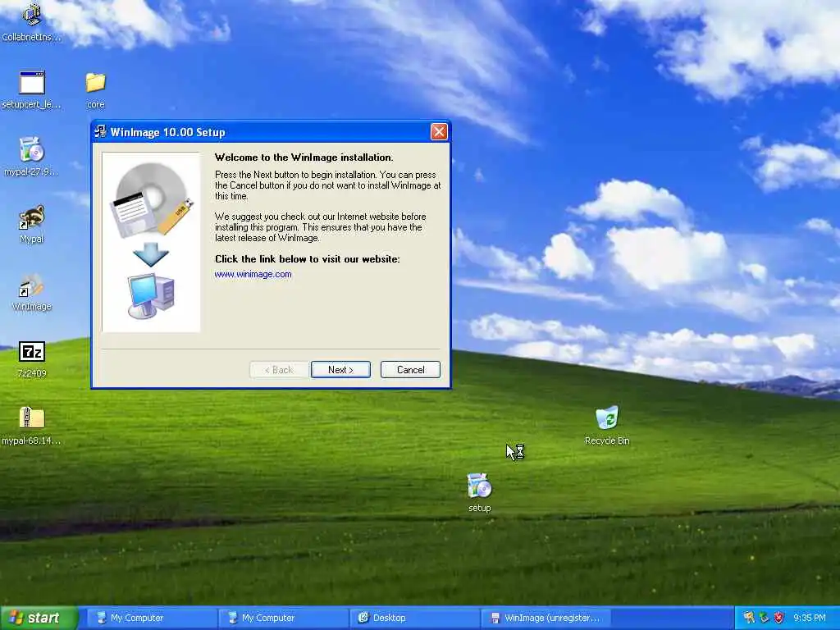840x630 pixels.
Task: Click the green middle system tray icon
Action: [x=765, y=618]
